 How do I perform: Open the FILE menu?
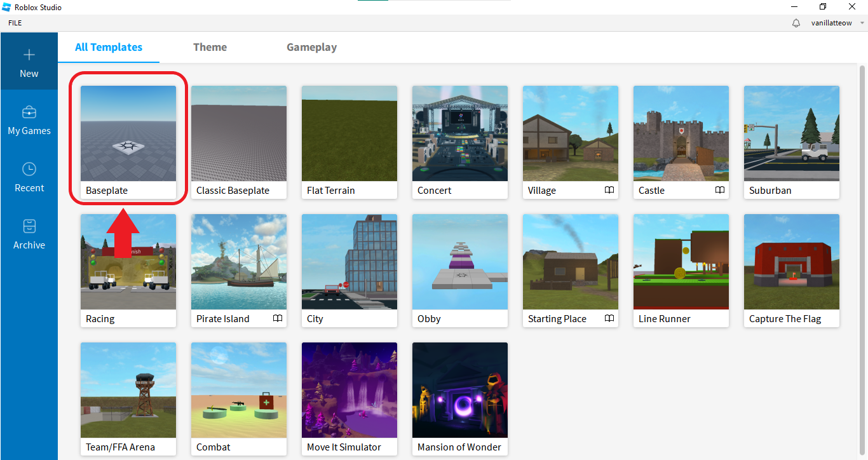point(15,23)
